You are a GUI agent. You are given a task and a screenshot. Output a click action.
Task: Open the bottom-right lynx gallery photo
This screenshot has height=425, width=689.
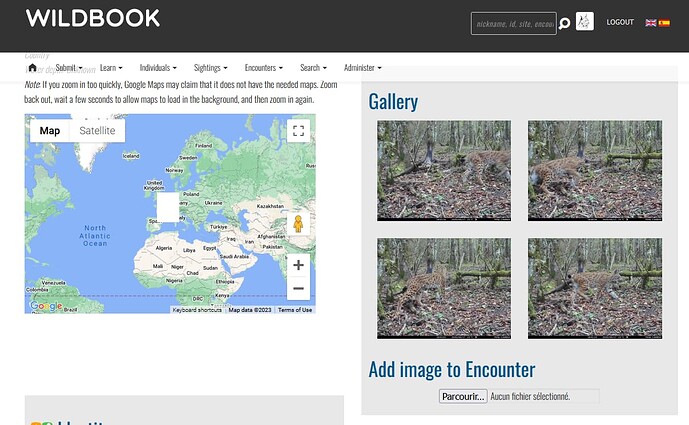[x=595, y=288]
